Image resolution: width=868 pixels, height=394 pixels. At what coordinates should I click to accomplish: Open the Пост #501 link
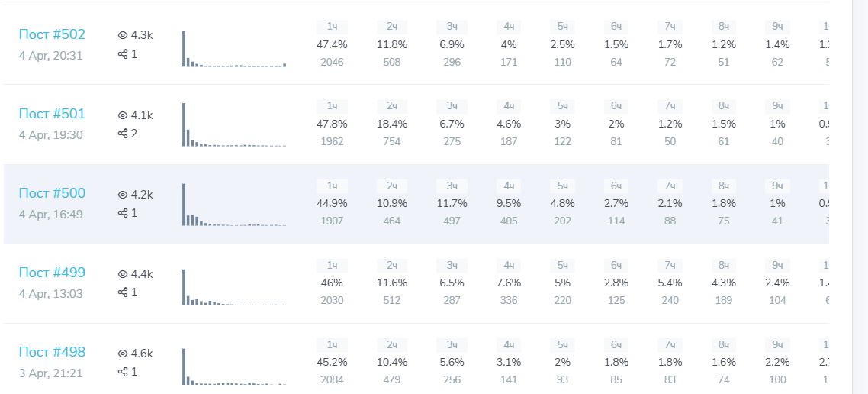(x=52, y=114)
